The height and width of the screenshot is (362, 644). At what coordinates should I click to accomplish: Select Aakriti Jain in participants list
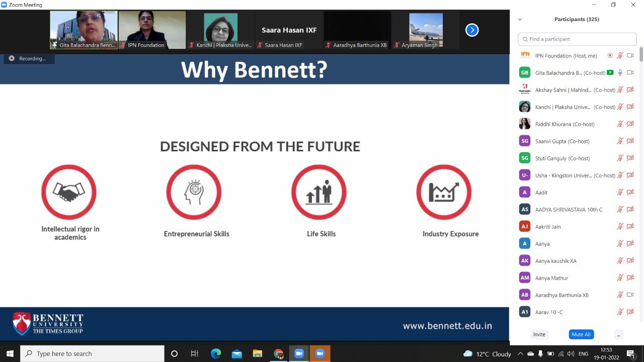click(548, 227)
